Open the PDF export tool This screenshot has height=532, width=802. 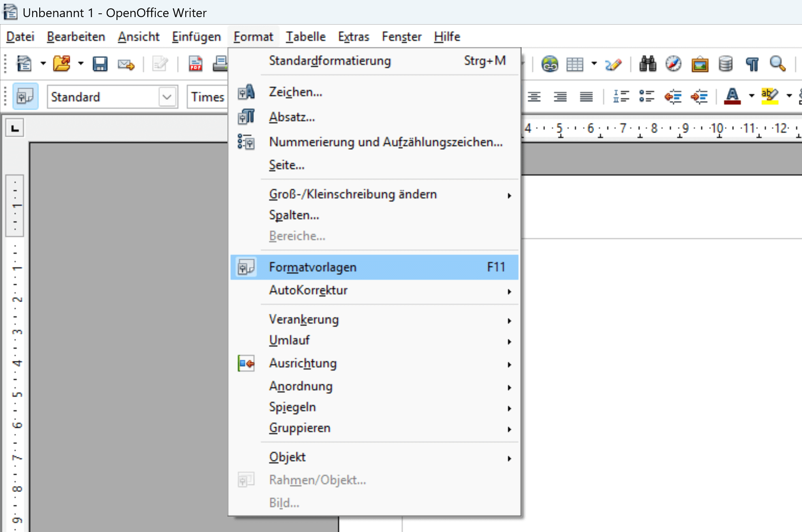[195, 63]
